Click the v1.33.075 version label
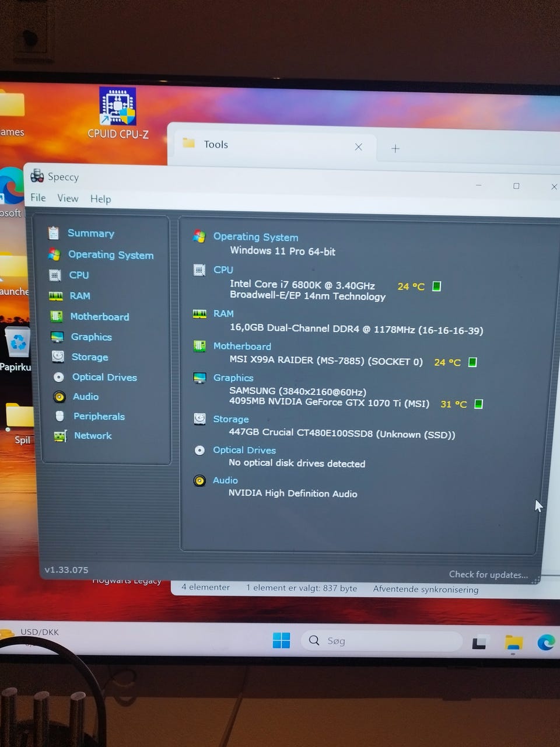The image size is (560, 747). click(66, 570)
